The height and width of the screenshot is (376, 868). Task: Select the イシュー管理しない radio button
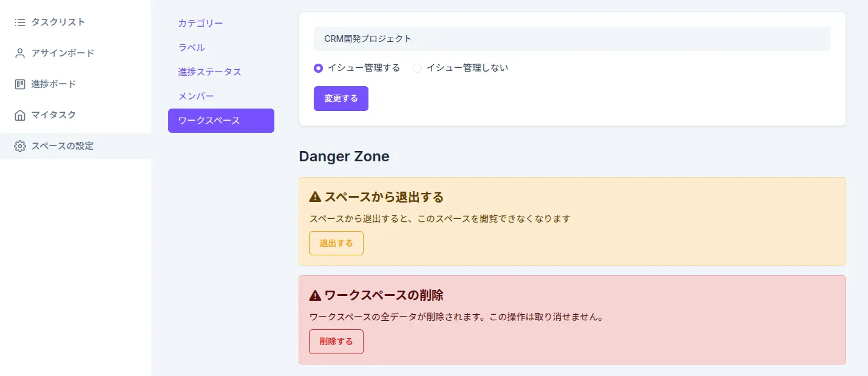[417, 69]
